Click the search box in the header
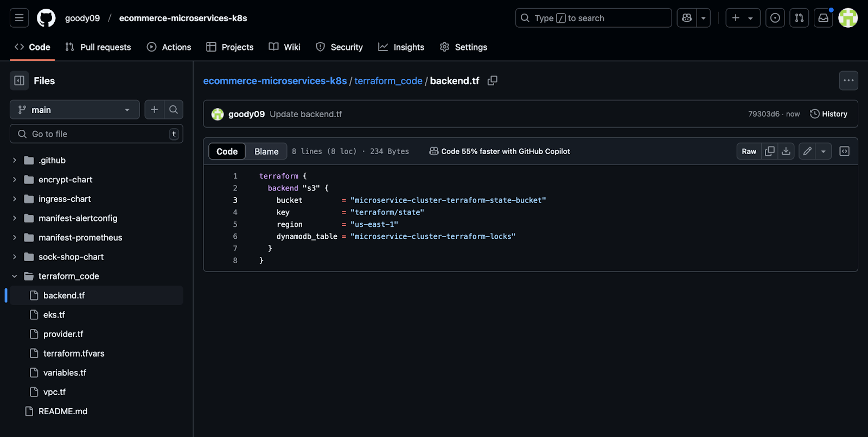This screenshot has width=868, height=437. point(593,18)
